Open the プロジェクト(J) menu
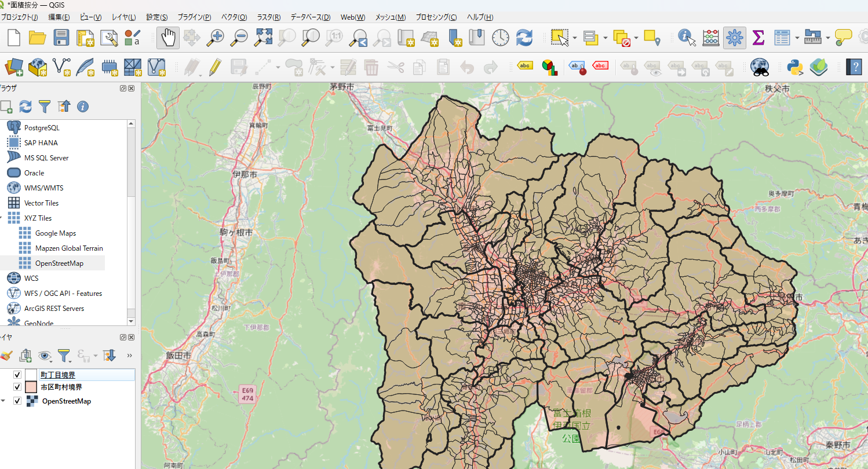The width and height of the screenshot is (868, 469). coord(20,17)
